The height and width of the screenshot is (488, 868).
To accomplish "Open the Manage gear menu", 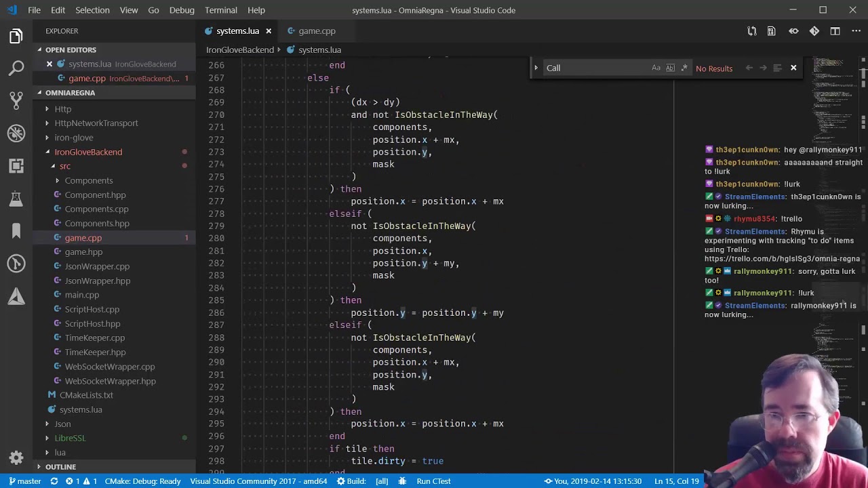I will (x=16, y=457).
